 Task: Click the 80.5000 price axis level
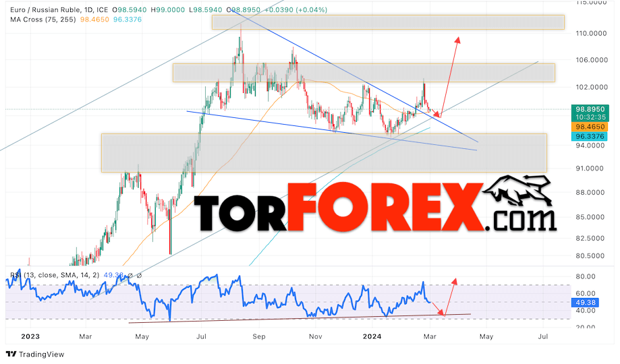[x=590, y=255]
